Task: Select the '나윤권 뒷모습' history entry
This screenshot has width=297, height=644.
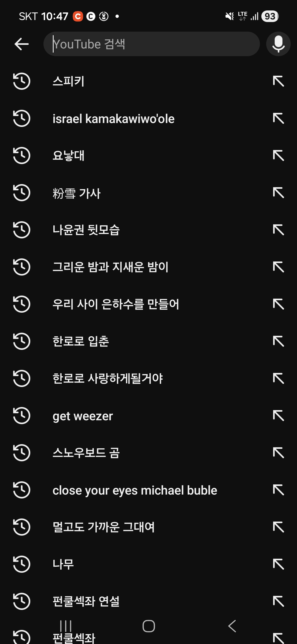Action: pos(86,230)
